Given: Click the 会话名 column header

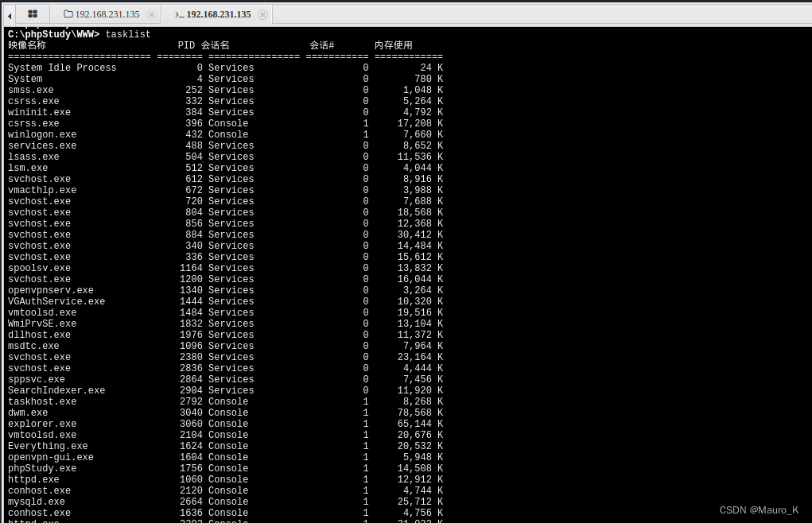Looking at the screenshot, I should [x=215, y=45].
